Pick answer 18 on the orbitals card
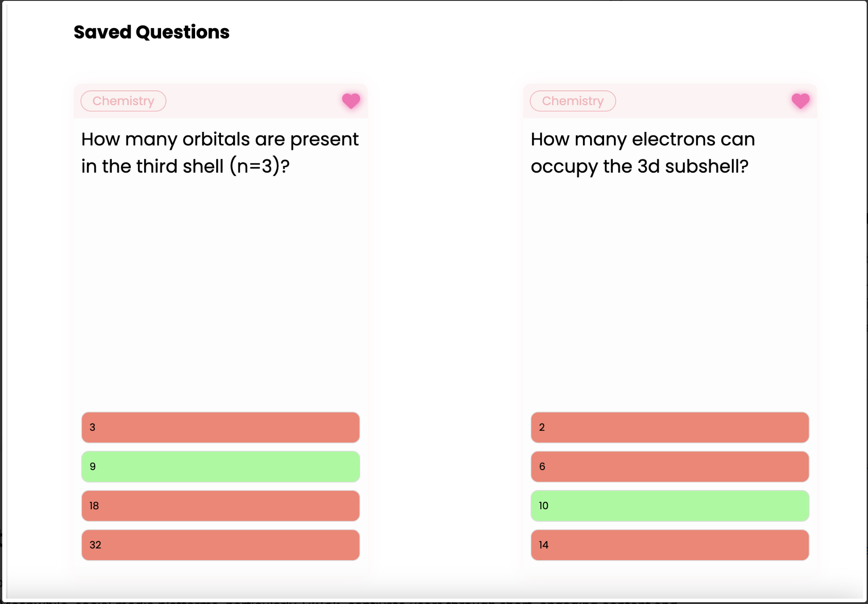Image resolution: width=868 pixels, height=604 pixels. click(221, 506)
